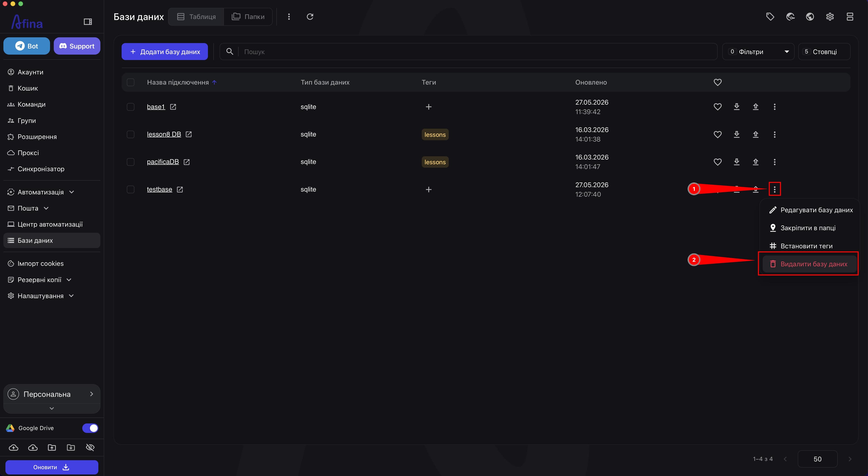Click the Оновити update button
This screenshot has height=476, width=868.
[x=52, y=467]
